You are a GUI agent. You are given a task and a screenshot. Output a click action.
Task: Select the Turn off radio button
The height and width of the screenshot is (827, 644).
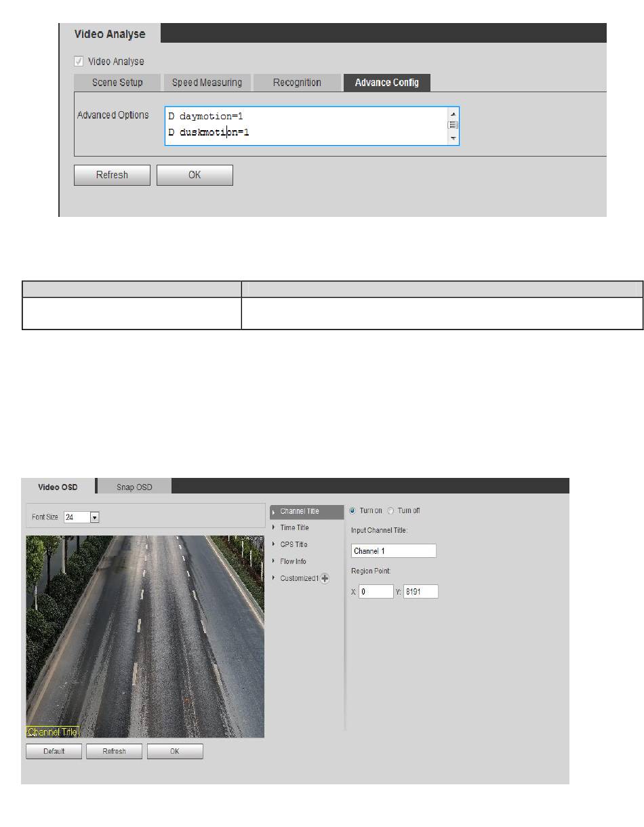[x=390, y=510]
